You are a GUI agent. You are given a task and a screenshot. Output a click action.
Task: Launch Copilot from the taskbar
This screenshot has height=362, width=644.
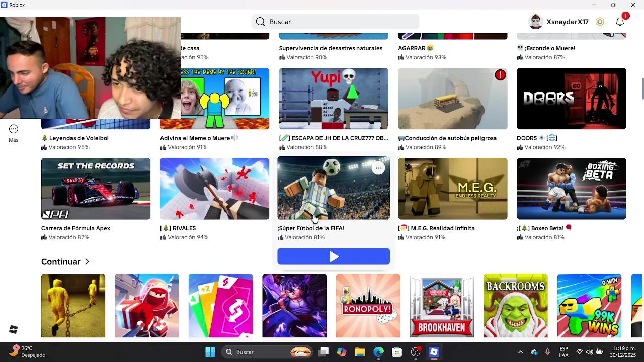tap(342, 352)
